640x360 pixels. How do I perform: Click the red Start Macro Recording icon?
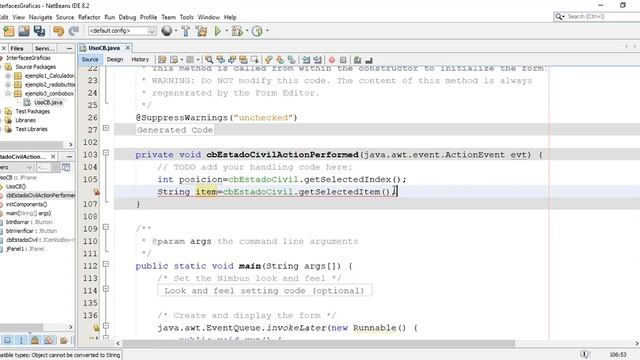coord(332,60)
